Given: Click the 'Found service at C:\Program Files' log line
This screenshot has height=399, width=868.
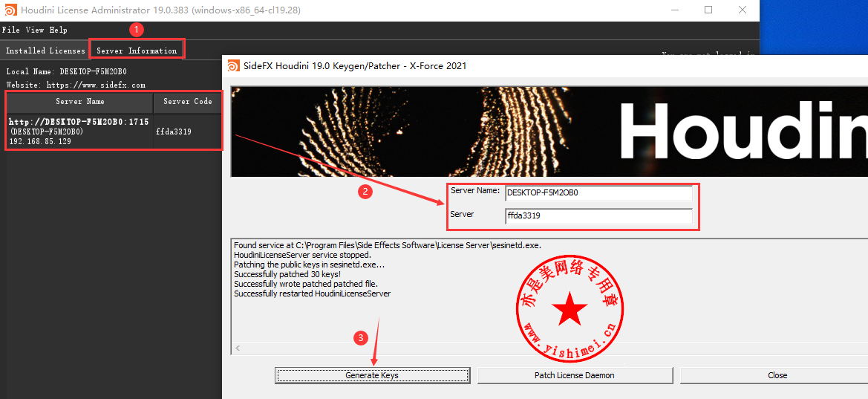Looking at the screenshot, I should coord(388,245).
